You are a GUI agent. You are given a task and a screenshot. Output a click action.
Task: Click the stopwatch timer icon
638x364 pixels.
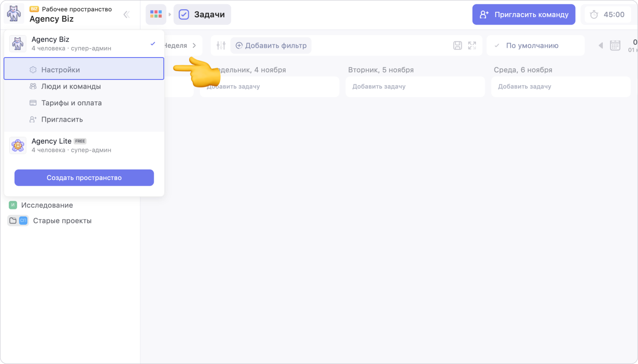click(x=594, y=14)
